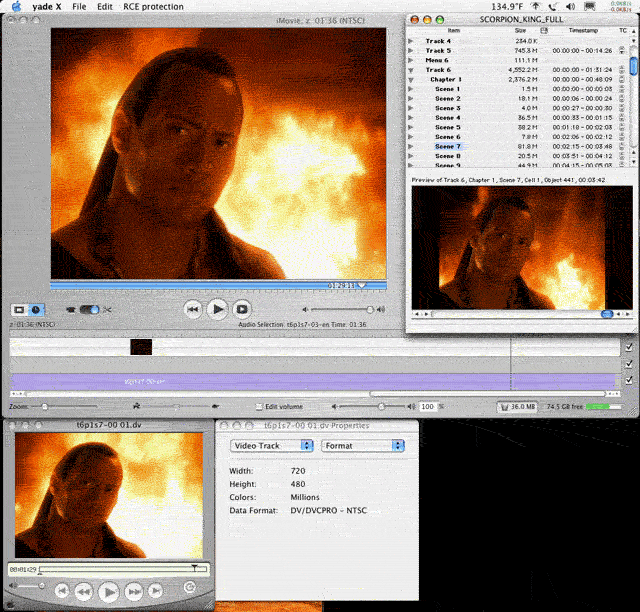The height and width of the screenshot is (612, 640).
Task: Click the sound volume icon in the menu bar
Action: coord(570,6)
